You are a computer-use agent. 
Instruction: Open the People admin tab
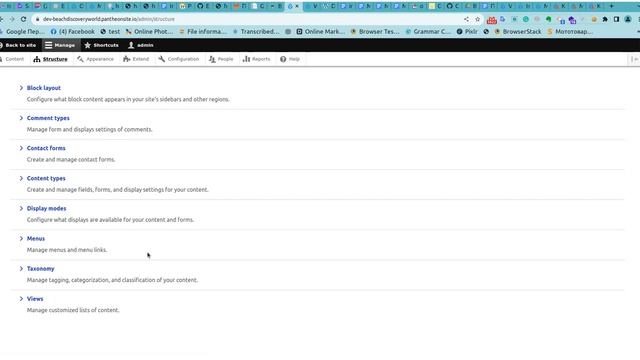click(221, 59)
